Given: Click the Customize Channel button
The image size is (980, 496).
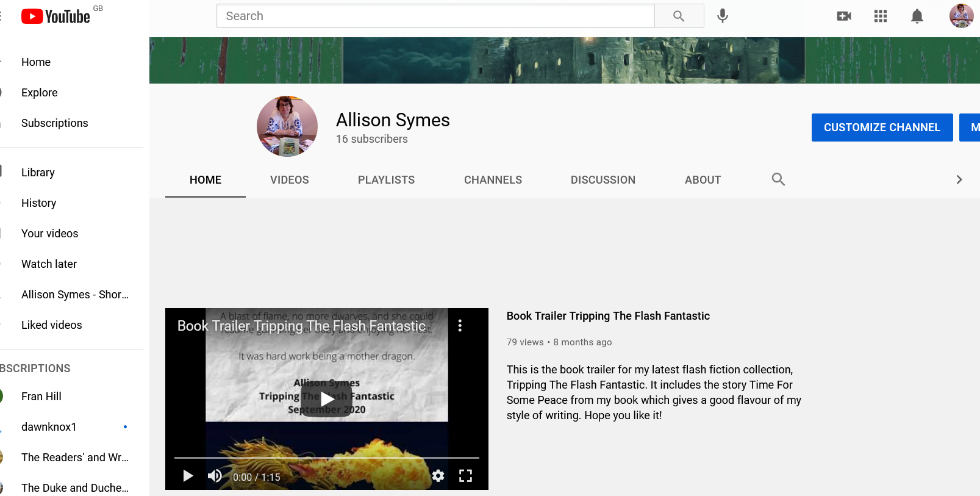Looking at the screenshot, I should tap(882, 128).
